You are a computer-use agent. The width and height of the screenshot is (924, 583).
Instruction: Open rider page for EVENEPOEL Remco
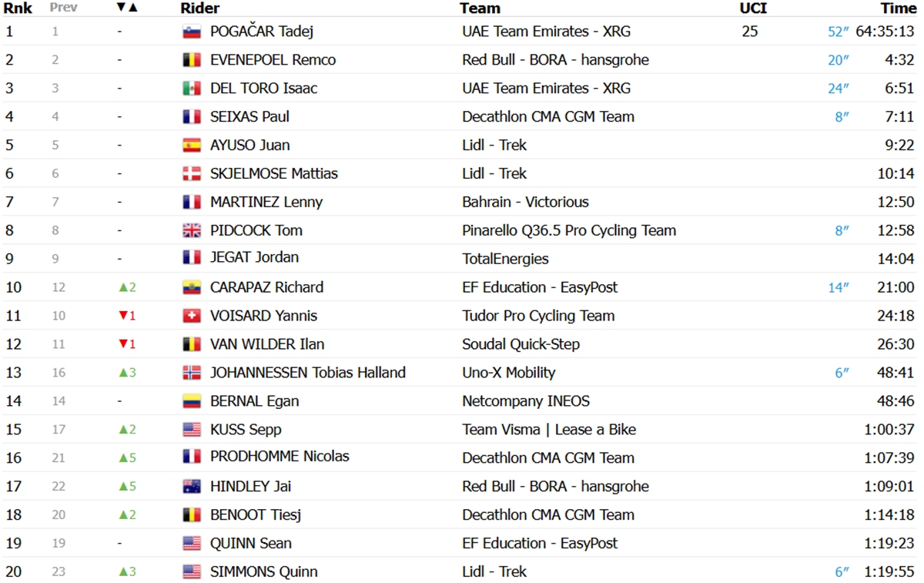point(273,60)
